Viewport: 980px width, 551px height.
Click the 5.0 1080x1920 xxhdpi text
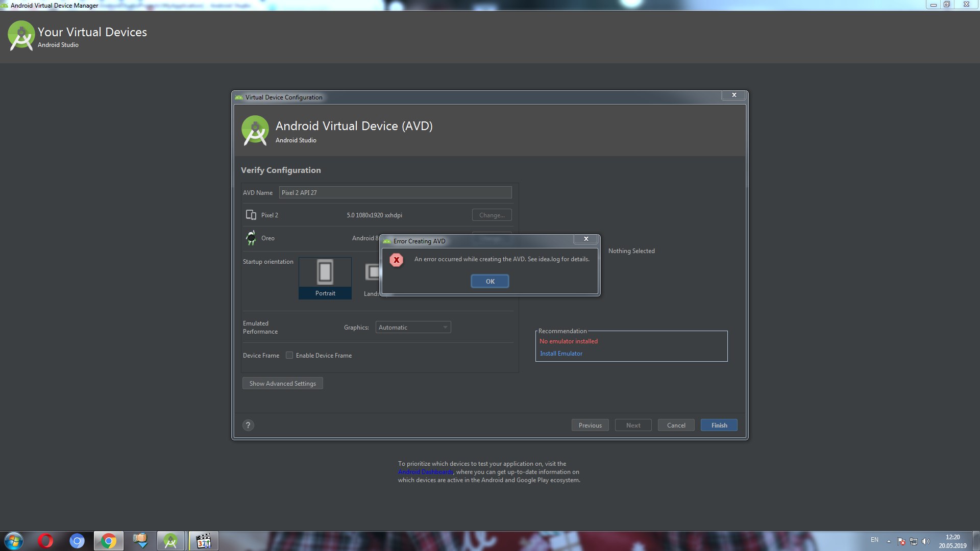click(x=374, y=215)
